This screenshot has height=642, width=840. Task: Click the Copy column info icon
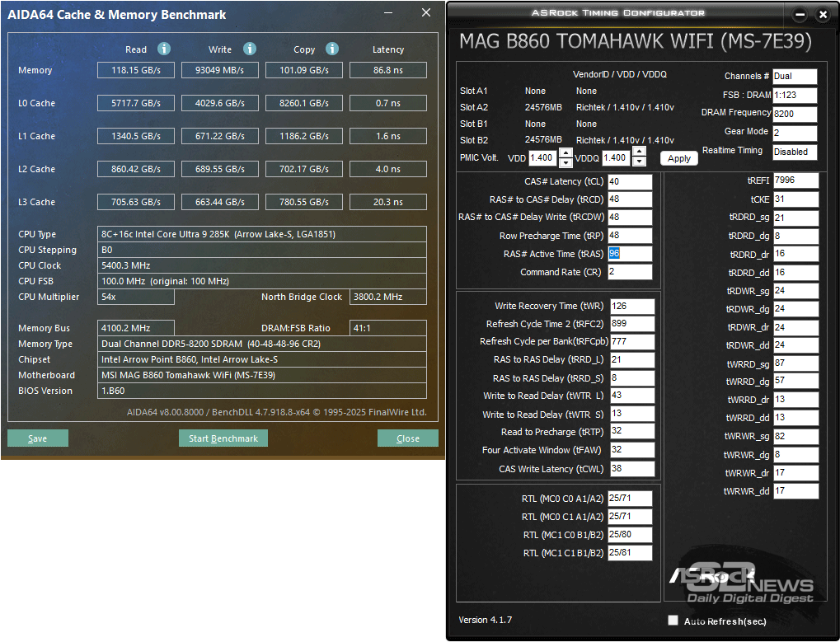332,49
